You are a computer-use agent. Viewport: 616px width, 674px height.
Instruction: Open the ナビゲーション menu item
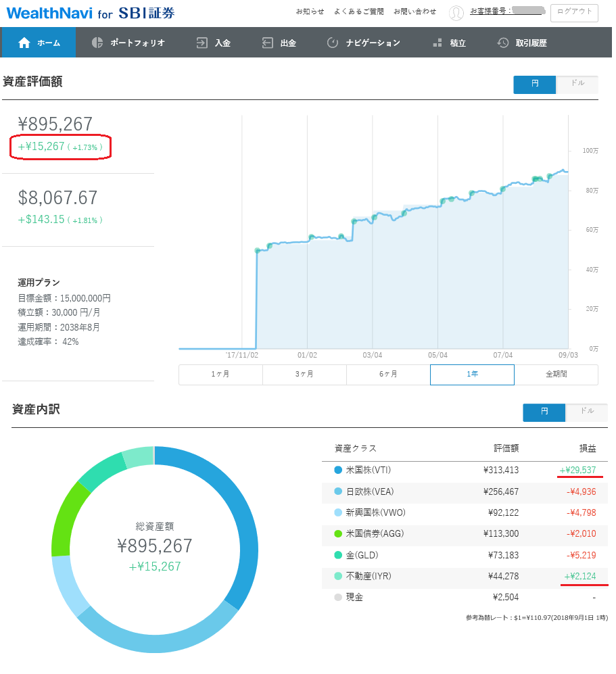click(x=364, y=43)
